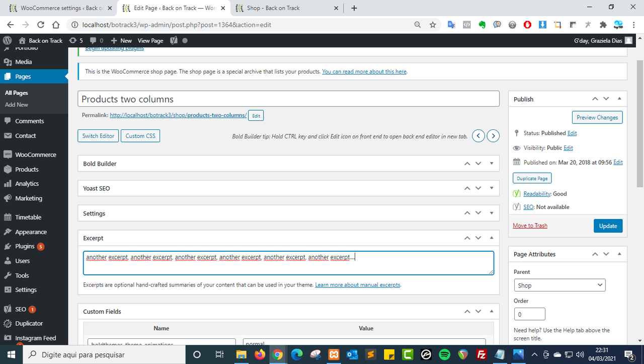Open the Marketing section
This screenshot has height=364, width=644.
pyautogui.click(x=29, y=198)
